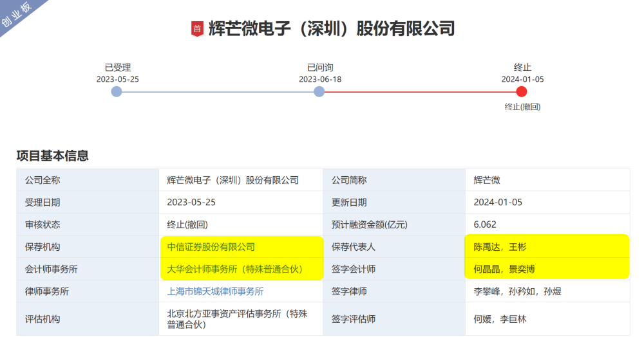Open the 大华会计师事务所 accounting firm link
The image size is (644, 337).
(234, 269)
